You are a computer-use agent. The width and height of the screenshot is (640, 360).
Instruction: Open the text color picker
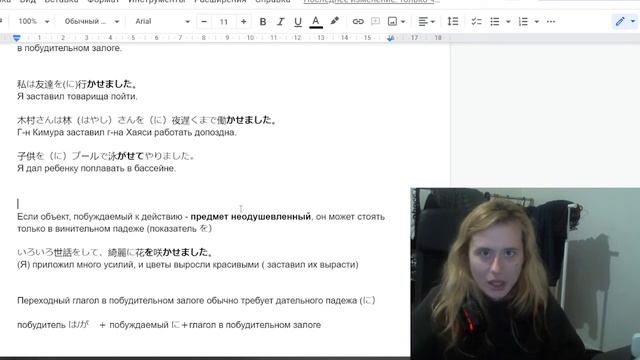(316, 22)
